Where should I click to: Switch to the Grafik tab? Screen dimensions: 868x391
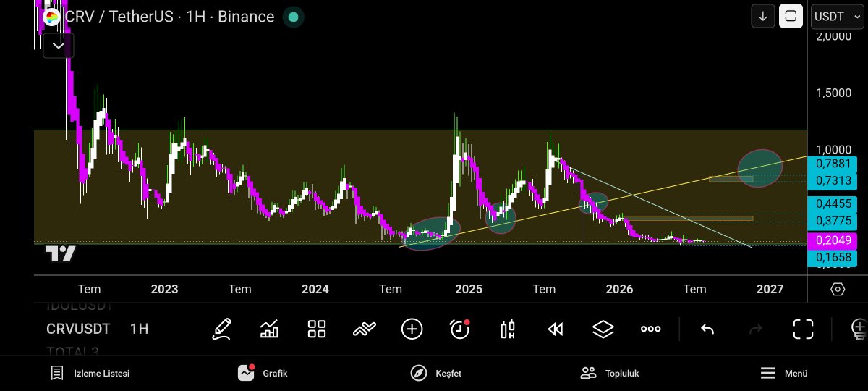point(263,374)
